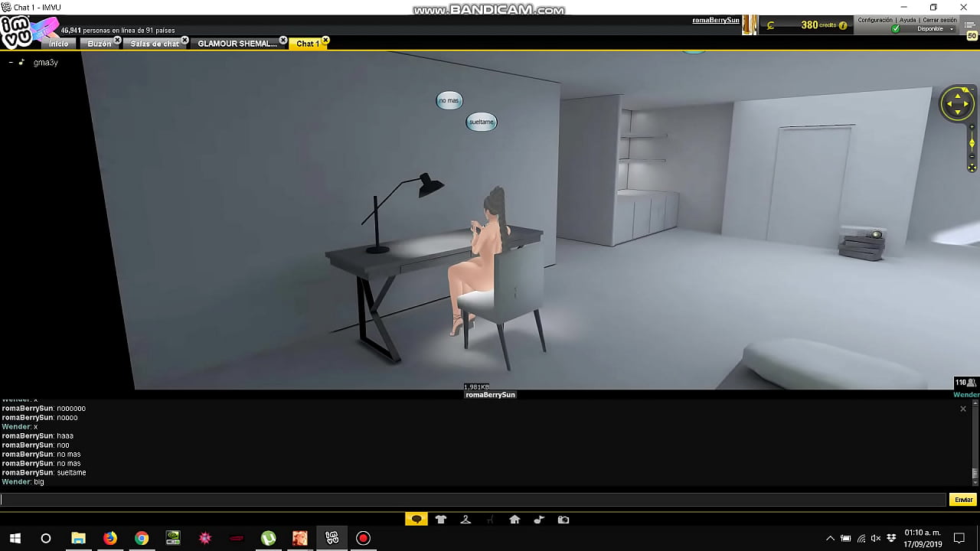The width and height of the screenshot is (980, 551).
Task: Close the Chat 1 tab
Action: [325, 40]
